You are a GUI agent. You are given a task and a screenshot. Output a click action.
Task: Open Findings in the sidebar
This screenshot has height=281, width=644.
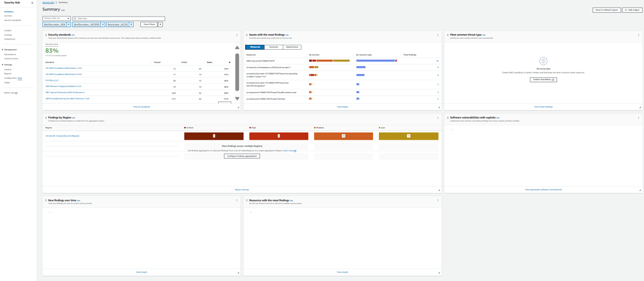click(8, 35)
